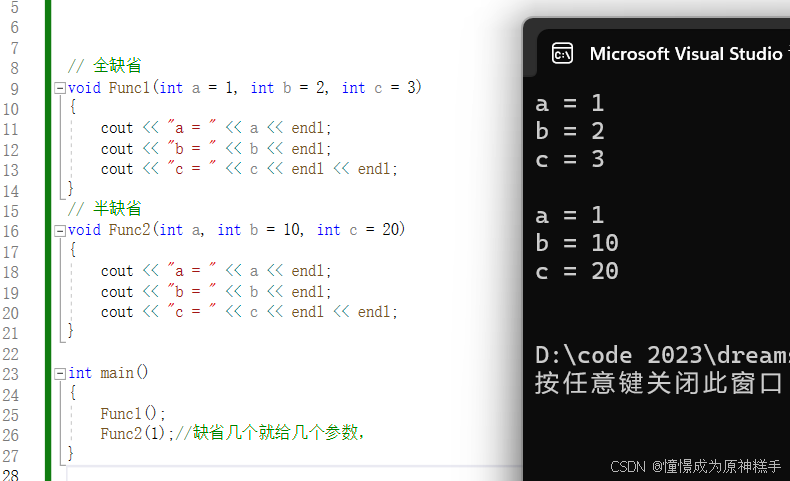Click the 'Func1();' call on line 25

coord(133,414)
